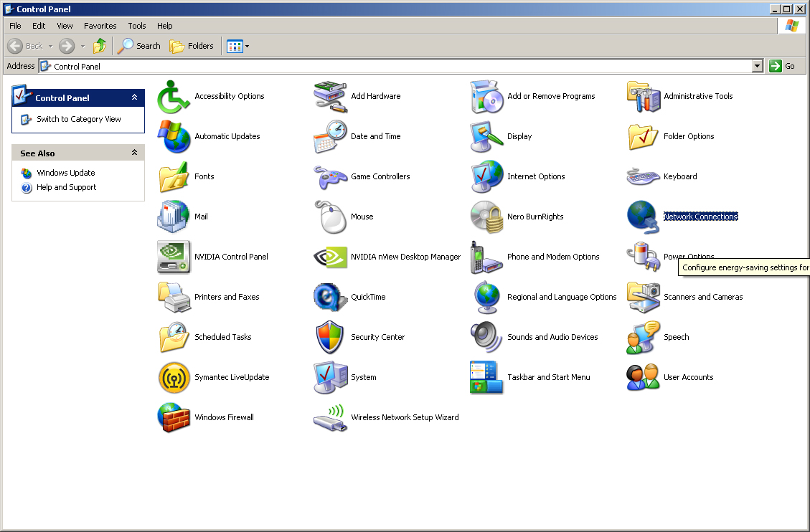Open the Tools menu
The width and height of the screenshot is (810, 532).
[136, 26]
